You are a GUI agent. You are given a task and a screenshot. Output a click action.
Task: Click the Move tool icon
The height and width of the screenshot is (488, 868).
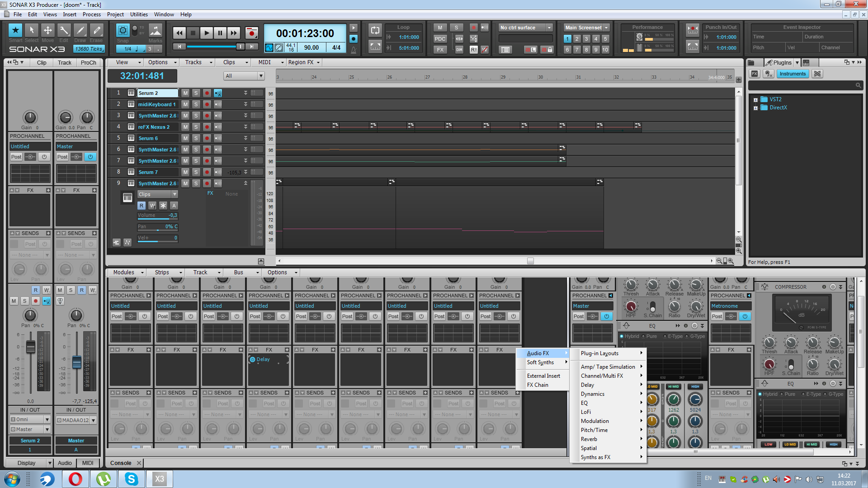tap(47, 30)
